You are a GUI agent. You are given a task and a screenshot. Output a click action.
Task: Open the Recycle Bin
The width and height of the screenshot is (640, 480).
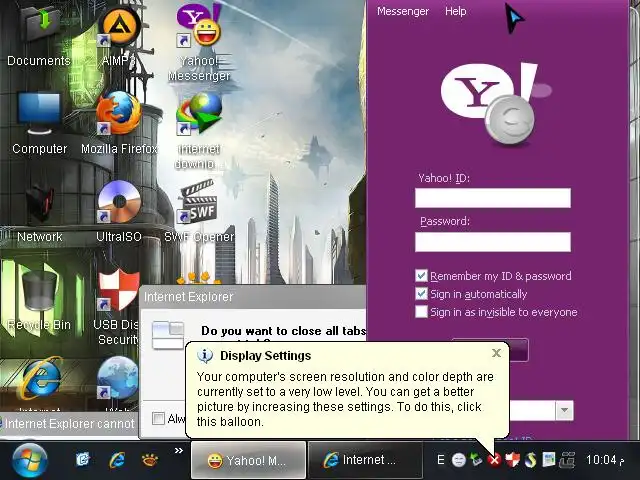tap(40, 300)
